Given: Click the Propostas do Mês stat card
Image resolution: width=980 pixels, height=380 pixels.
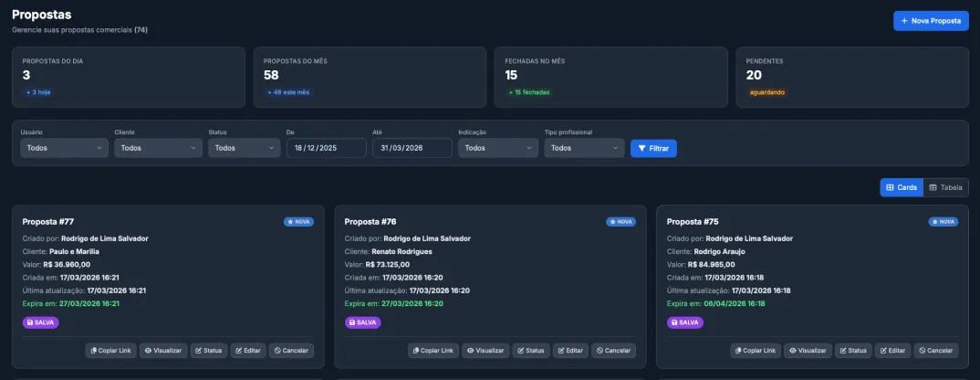Looking at the screenshot, I should coord(370,77).
